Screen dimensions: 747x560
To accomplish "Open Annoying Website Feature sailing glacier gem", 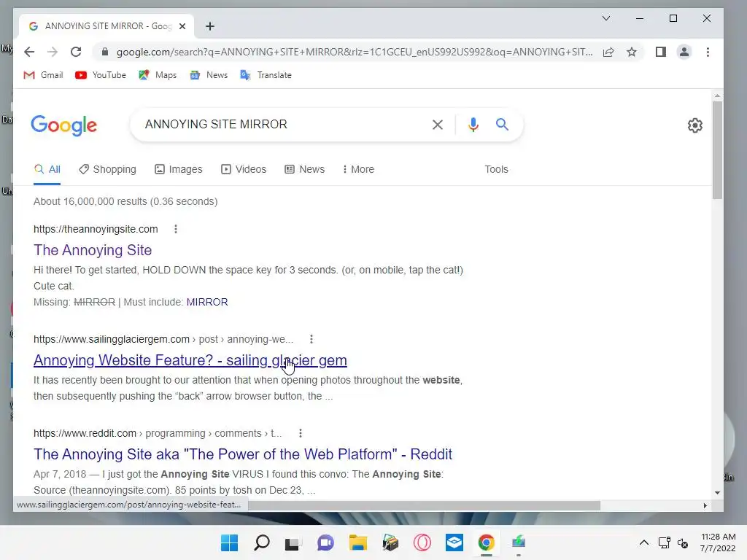I will point(190,360).
